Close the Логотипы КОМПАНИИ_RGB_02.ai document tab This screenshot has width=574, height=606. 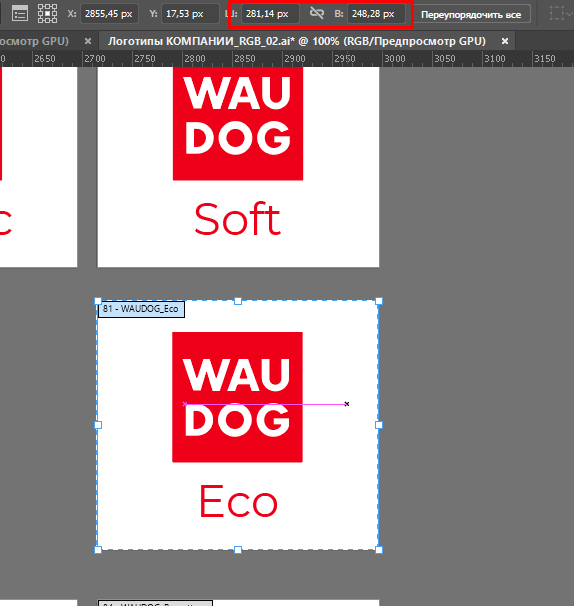pos(505,41)
